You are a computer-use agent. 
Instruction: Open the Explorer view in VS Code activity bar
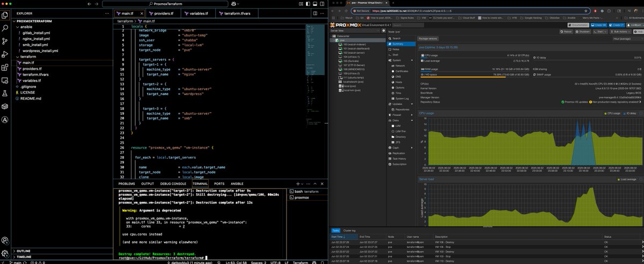pos(5,16)
